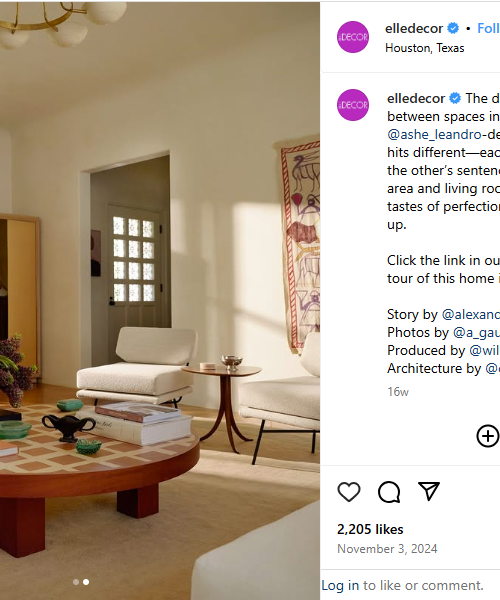Open elledecor username in the caption
The width and height of the screenshot is (500, 600).
coord(416,98)
